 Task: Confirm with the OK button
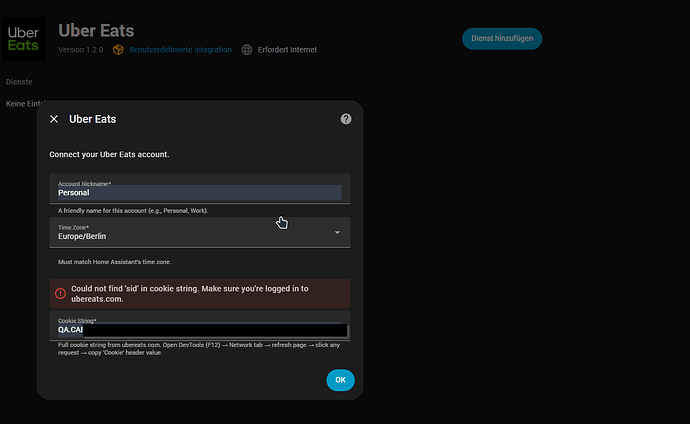341,380
